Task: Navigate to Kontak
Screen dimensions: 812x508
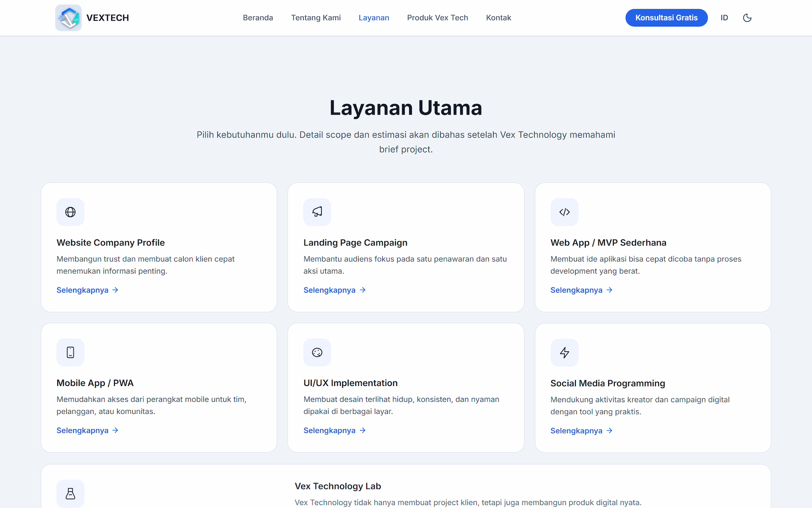Action: [x=499, y=18]
